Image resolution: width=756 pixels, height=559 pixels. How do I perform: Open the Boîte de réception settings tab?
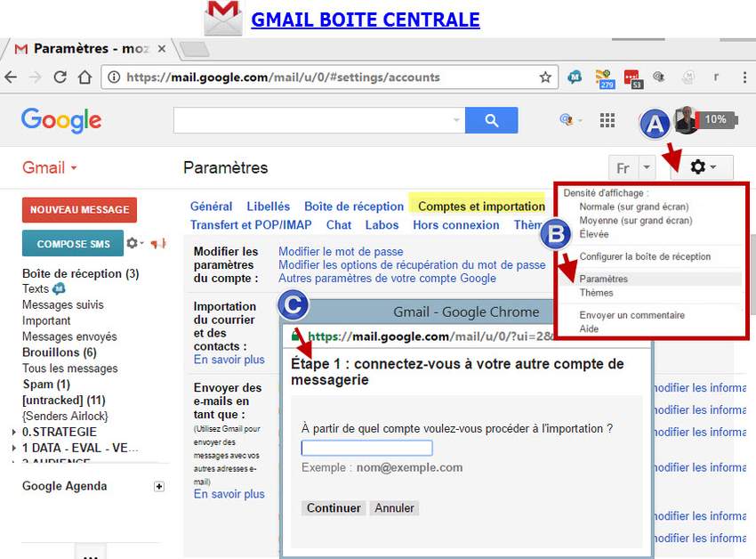(x=354, y=207)
